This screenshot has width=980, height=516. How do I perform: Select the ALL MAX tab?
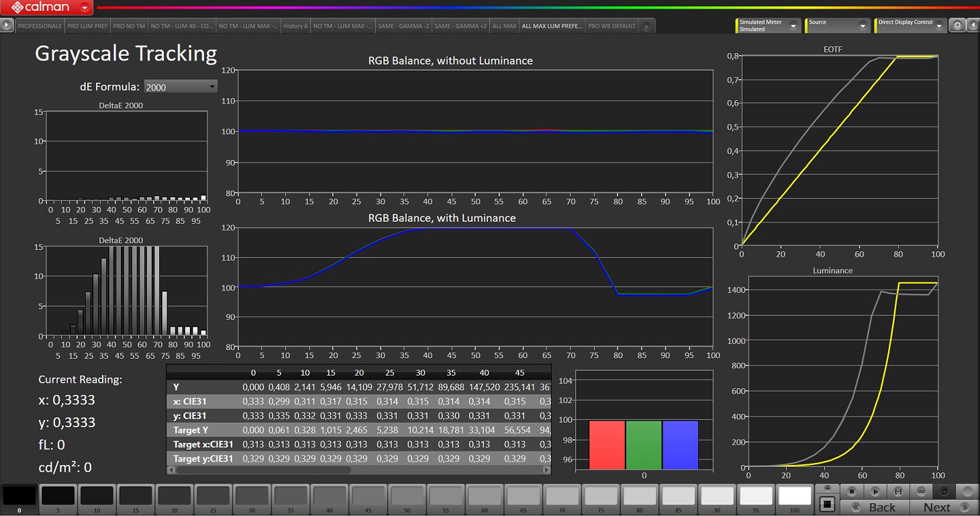tap(504, 26)
